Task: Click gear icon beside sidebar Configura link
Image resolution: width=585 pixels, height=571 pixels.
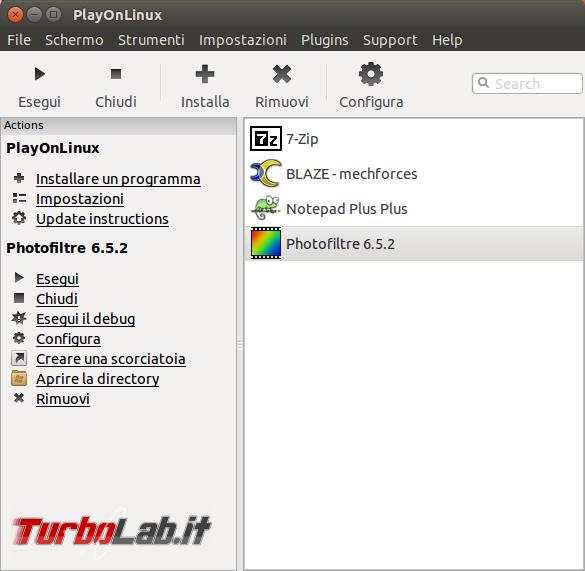Action: pos(19,338)
